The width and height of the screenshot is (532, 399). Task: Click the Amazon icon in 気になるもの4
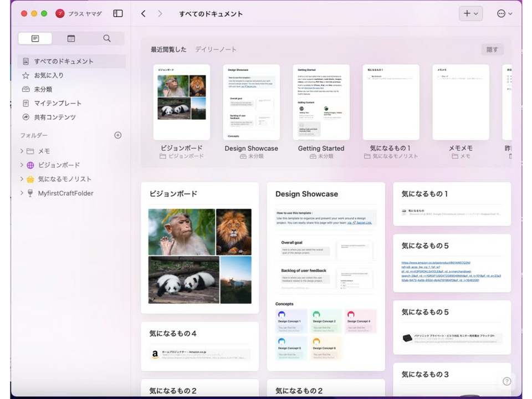pos(155,354)
